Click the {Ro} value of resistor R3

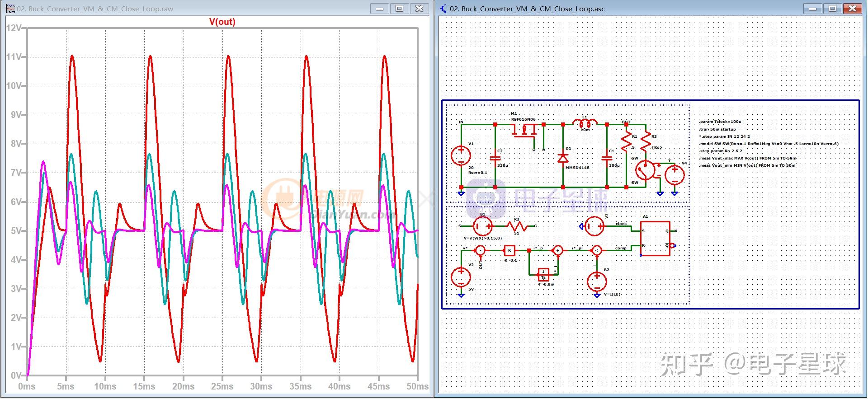click(657, 147)
